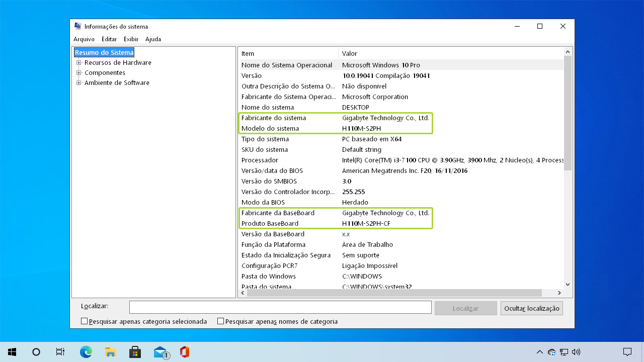
Task: Click the Ocultar localização button
Action: [x=532, y=308]
